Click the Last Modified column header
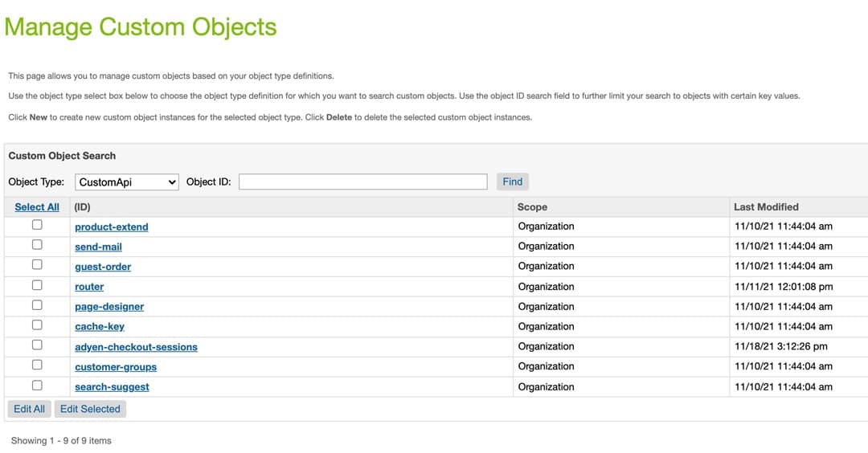868x453 pixels. (x=766, y=207)
